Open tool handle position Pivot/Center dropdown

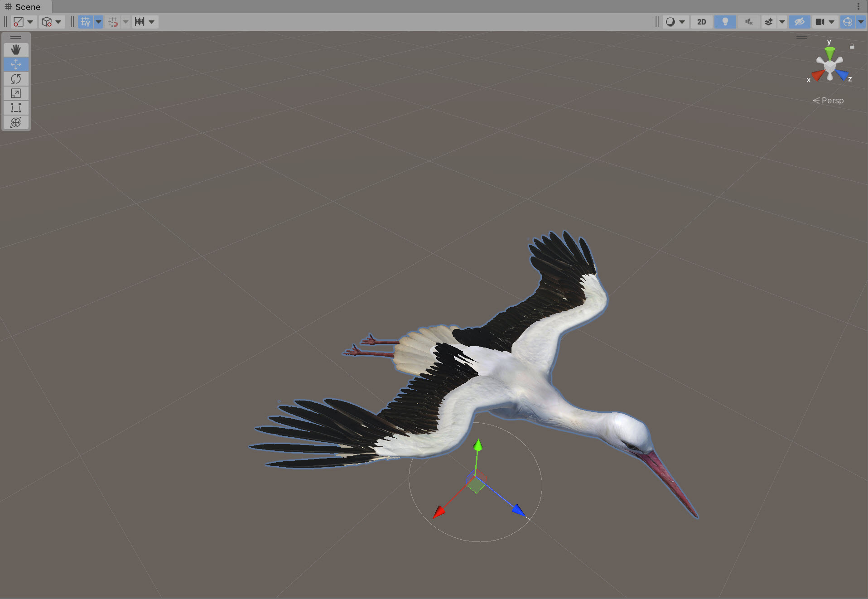click(24, 22)
